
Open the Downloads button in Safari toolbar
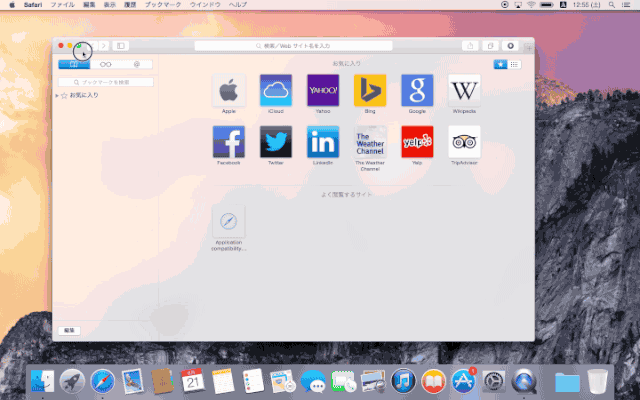(x=510, y=46)
